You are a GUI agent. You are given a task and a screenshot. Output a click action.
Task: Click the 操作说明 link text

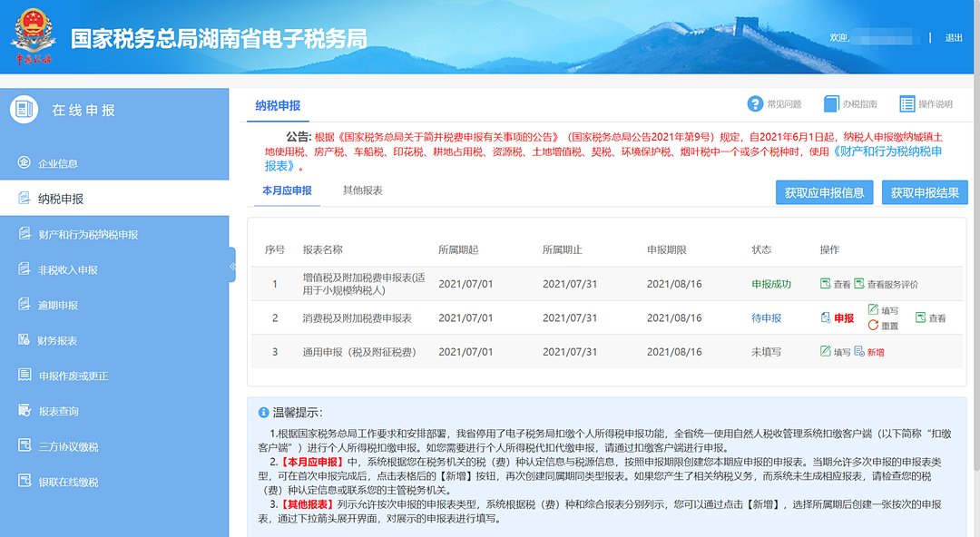(936, 104)
